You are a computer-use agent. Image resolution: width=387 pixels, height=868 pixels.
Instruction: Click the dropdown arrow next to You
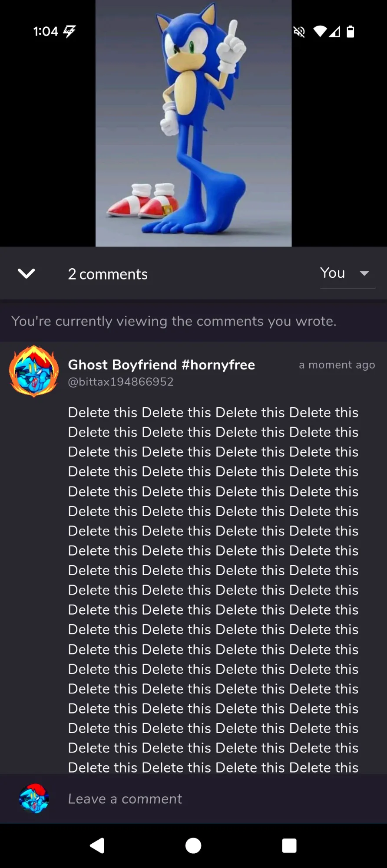(364, 273)
